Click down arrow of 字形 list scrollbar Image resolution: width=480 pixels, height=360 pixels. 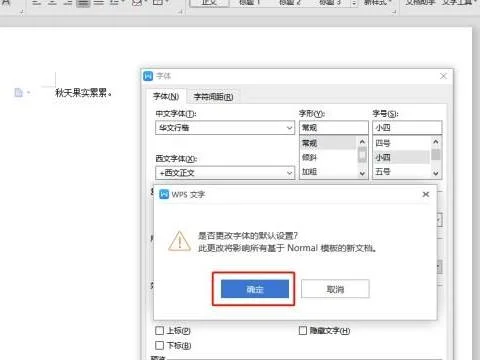[x=362, y=173]
